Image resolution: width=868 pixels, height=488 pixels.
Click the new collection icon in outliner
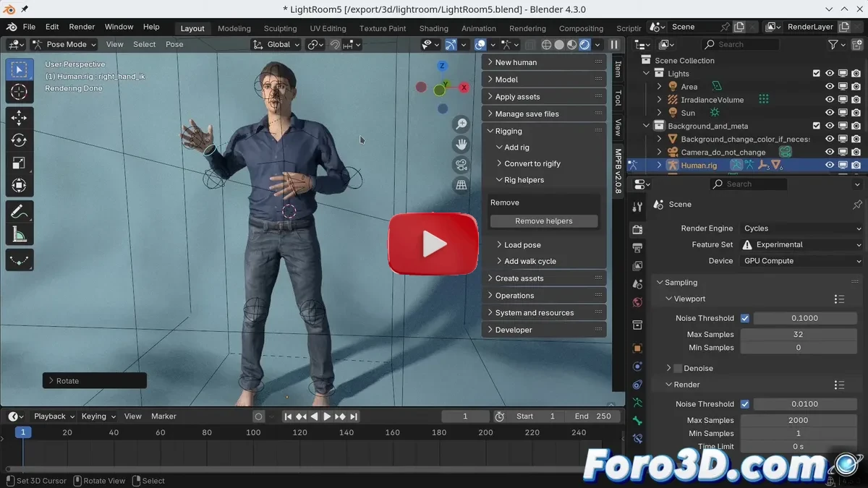(x=856, y=45)
